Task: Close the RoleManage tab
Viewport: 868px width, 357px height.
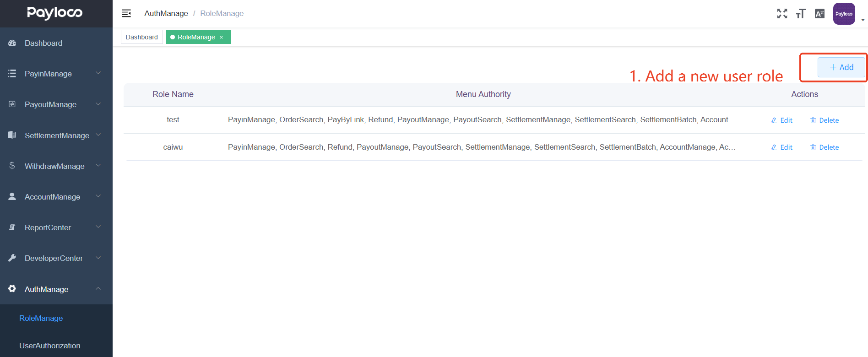Action: 222,38
